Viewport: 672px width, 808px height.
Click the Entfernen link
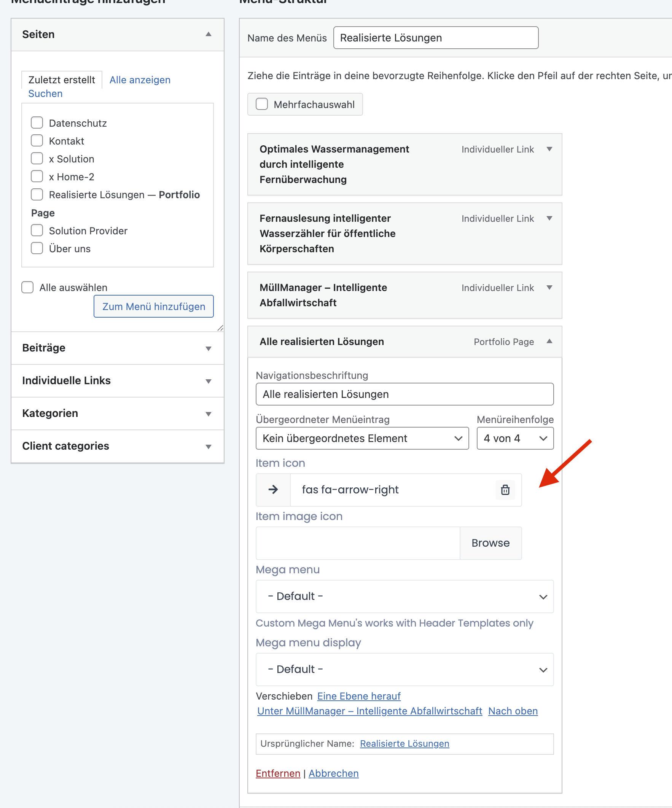[278, 773]
